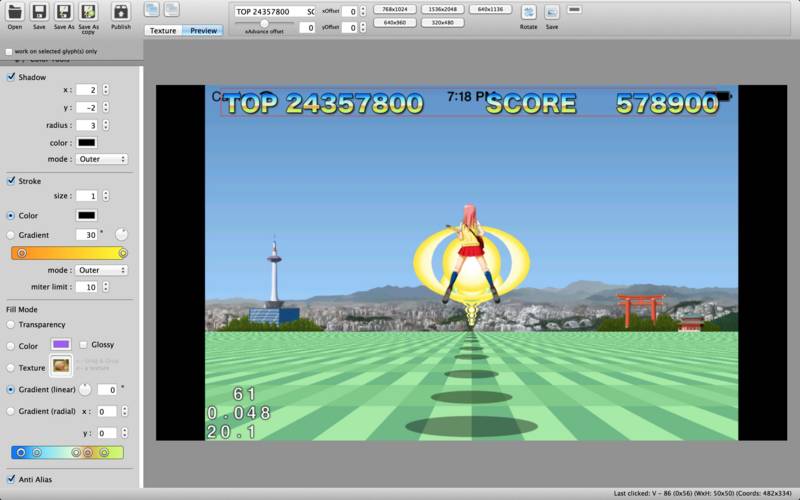Viewport: 800px width, 500px height.
Task: Set preview size to 768x1024
Action: 395,9
